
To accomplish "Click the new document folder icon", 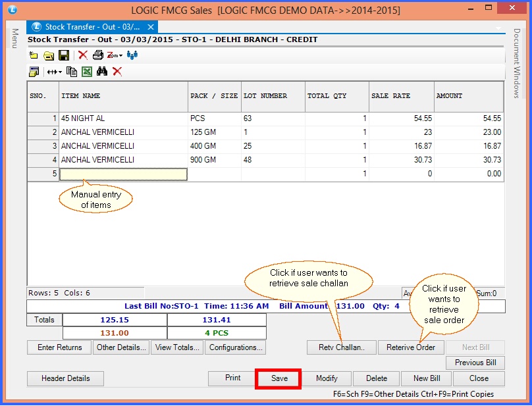I will pyautogui.click(x=33, y=55).
